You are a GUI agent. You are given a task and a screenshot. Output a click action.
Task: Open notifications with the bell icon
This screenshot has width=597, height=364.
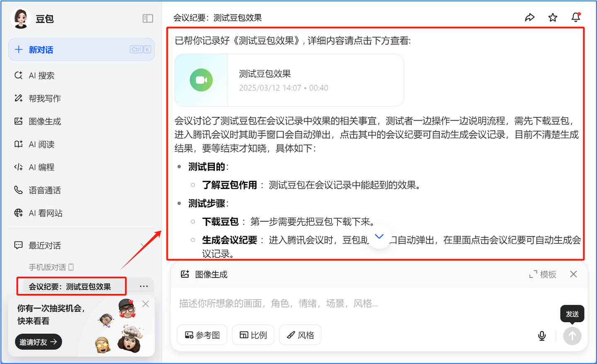coord(576,17)
